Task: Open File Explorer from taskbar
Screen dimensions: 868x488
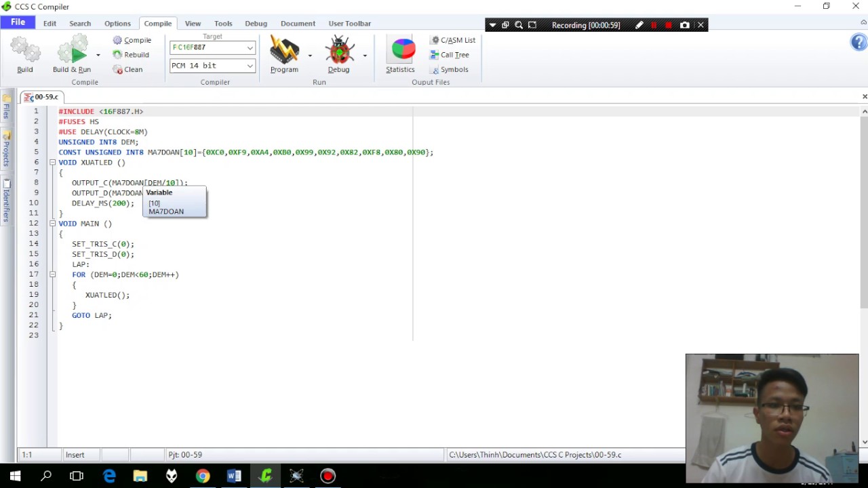Action: (x=140, y=476)
